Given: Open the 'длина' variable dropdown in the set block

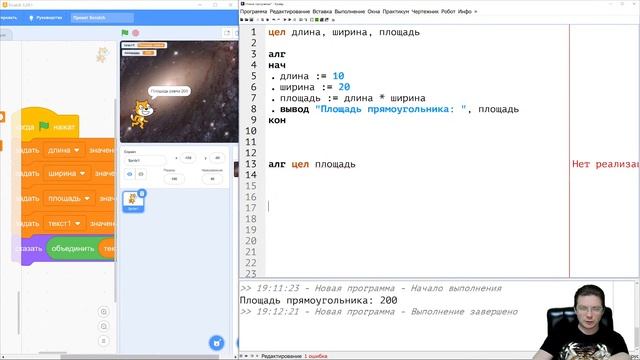Looking at the screenshot, I should coord(63,150).
